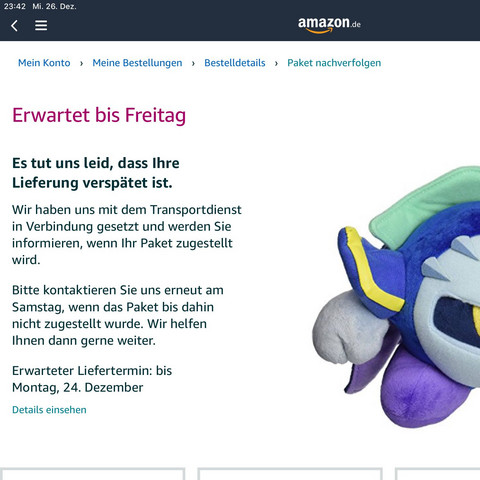This screenshot has height=480, width=480.
Task: Open the Bestelldetails breadcrumb link
Action: click(x=235, y=63)
